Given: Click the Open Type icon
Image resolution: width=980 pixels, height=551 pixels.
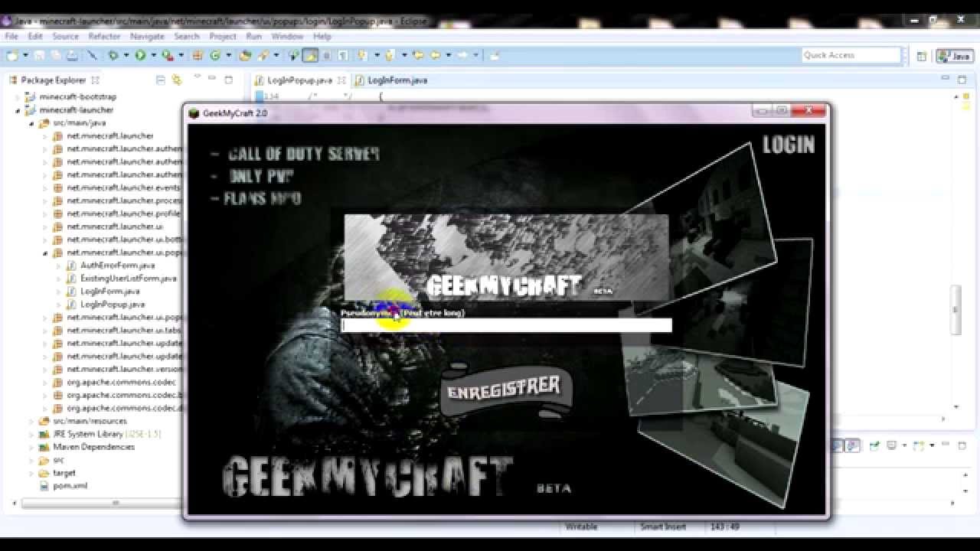Looking at the screenshot, I should pyautogui.click(x=245, y=55).
